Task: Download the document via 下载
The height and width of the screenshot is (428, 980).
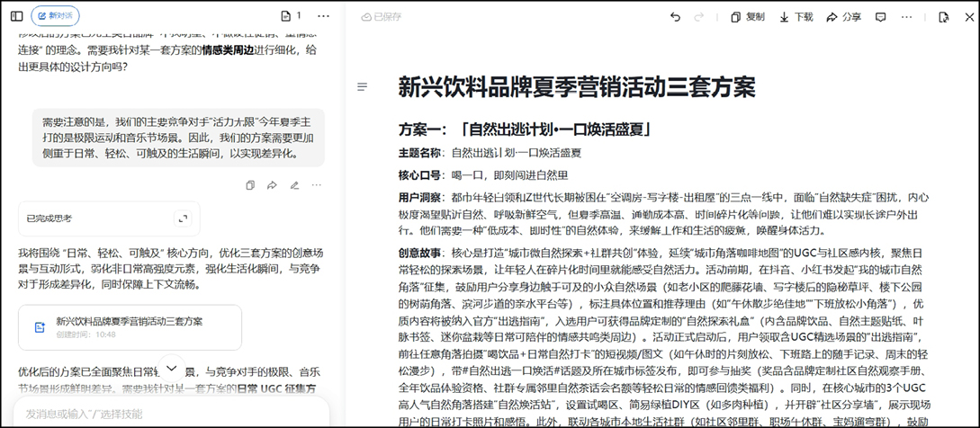Action: coord(796,17)
